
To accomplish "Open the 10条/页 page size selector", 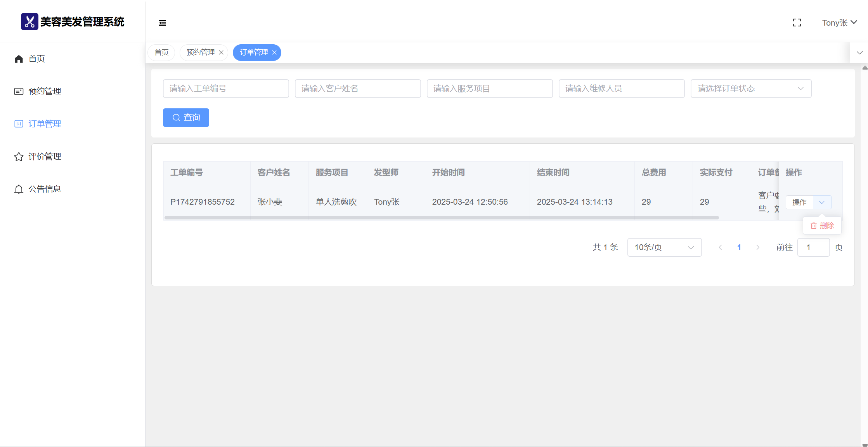I will pos(664,247).
